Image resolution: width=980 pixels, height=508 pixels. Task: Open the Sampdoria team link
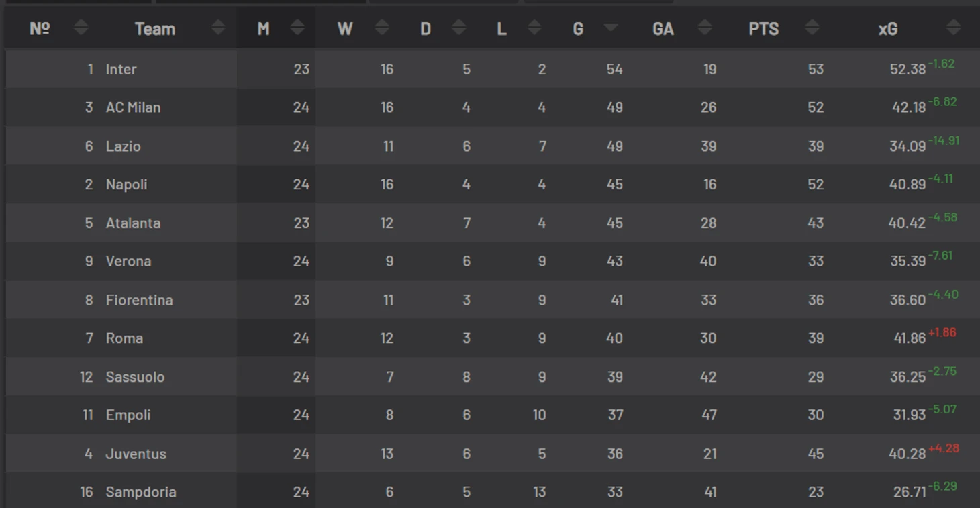pos(141,492)
